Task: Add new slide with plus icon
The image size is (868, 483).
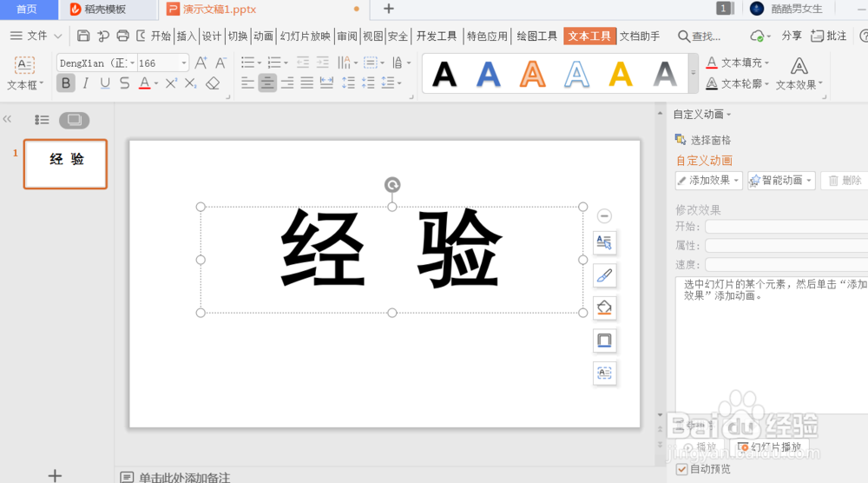Action: point(55,475)
